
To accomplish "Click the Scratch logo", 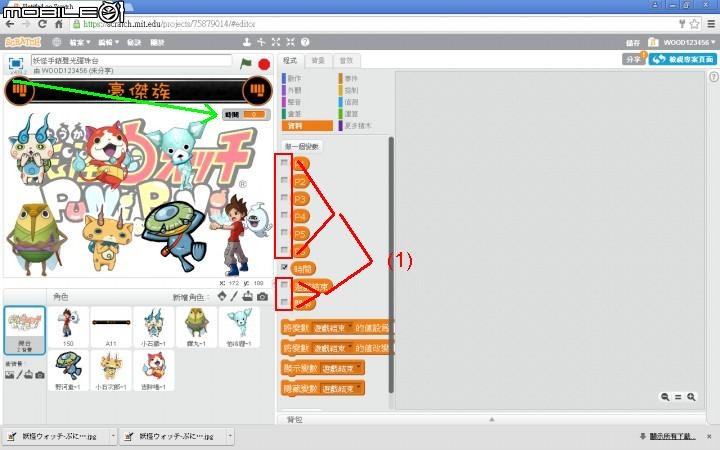I will pos(23,42).
